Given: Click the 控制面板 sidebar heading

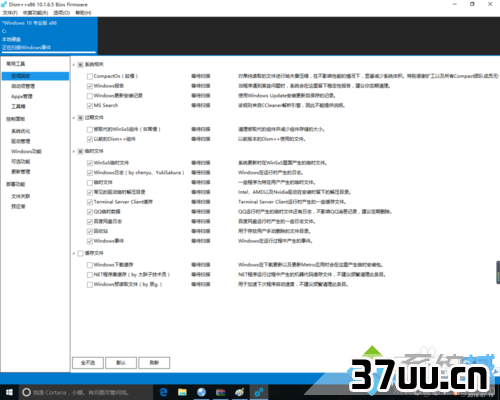Looking at the screenshot, I should pos(16,119).
